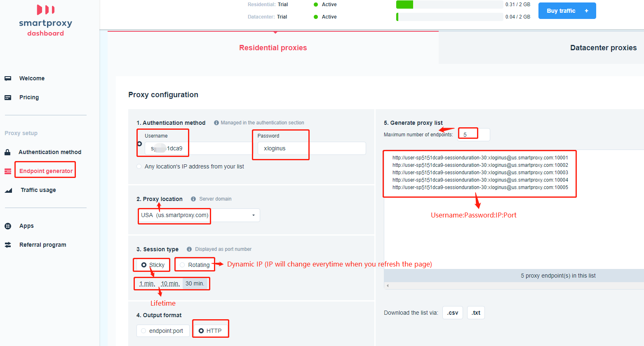The height and width of the screenshot is (346, 644).
Task: Click the Endpoint generator server icon
Action: (x=8, y=171)
